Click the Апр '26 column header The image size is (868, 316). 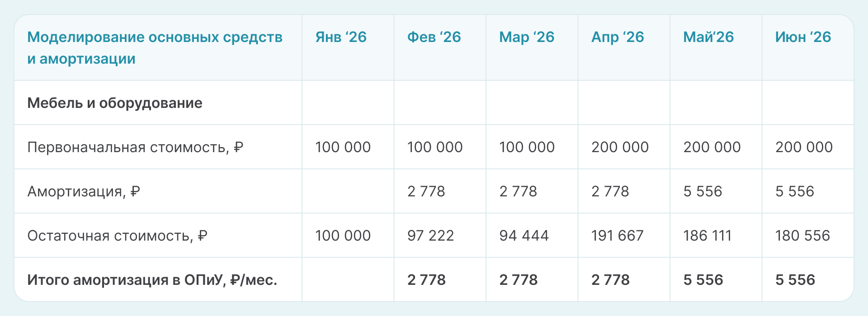click(618, 37)
